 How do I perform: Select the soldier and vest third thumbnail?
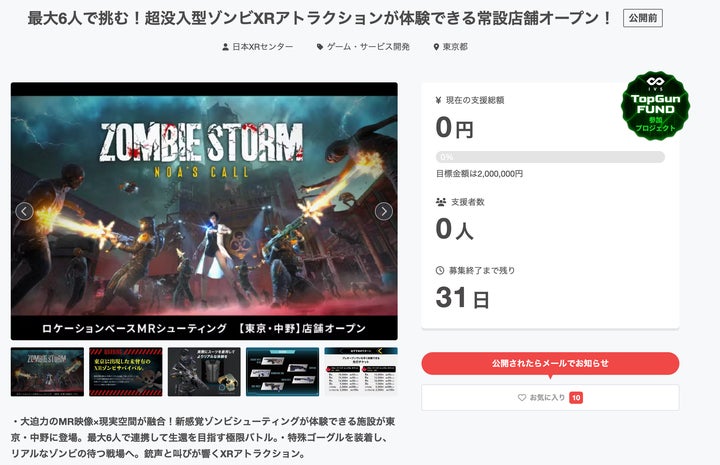pos(204,372)
